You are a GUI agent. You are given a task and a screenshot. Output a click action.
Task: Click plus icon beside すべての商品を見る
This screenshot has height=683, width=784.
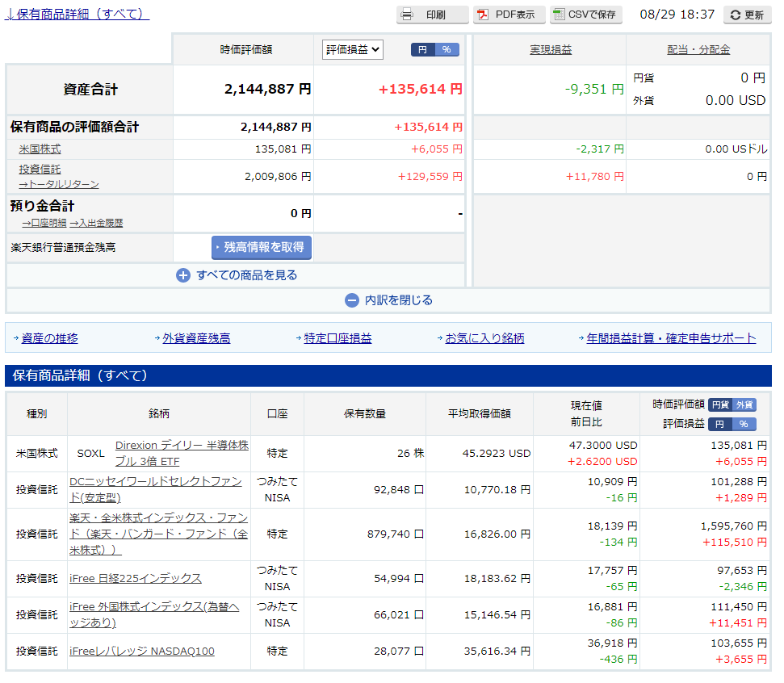coord(183,275)
